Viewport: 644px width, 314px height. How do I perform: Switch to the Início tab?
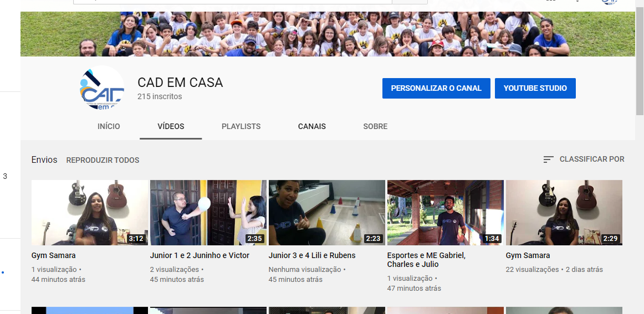click(109, 126)
